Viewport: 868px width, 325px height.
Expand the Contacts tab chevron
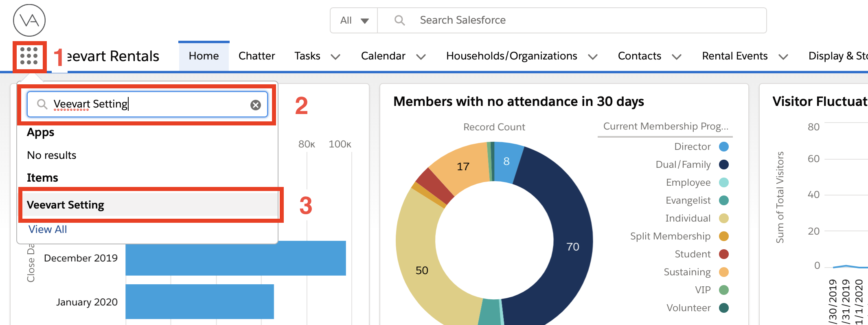[677, 57]
